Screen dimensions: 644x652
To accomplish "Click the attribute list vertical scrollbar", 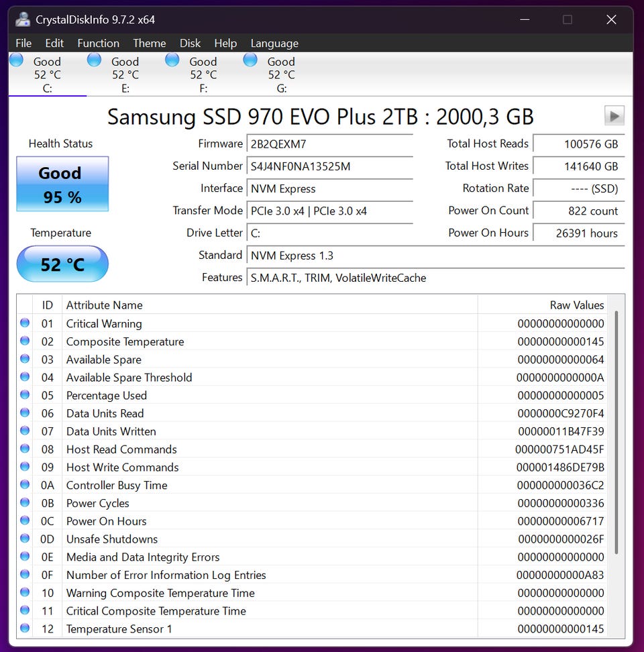I will pyautogui.click(x=616, y=429).
